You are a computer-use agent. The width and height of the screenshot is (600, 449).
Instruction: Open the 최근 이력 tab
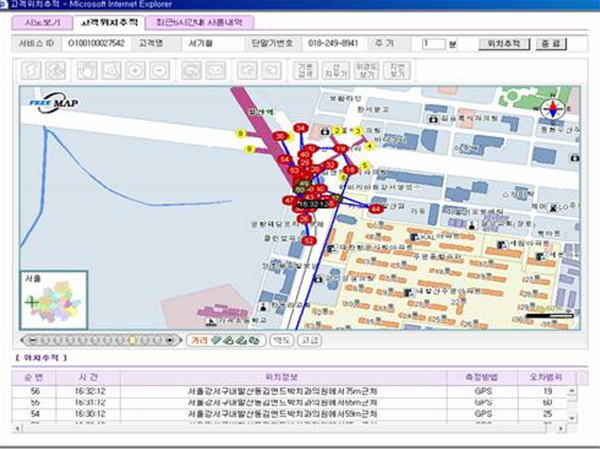point(200,22)
